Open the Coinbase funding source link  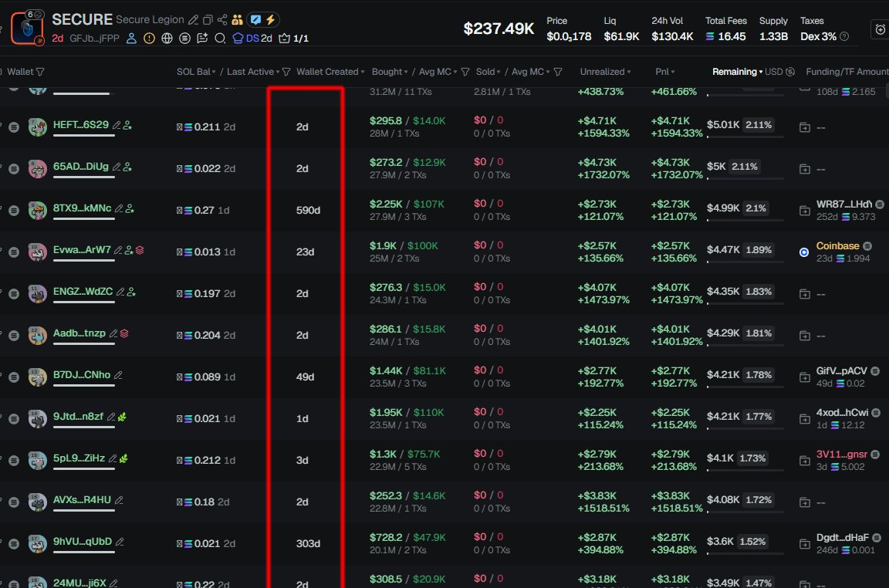coord(837,246)
